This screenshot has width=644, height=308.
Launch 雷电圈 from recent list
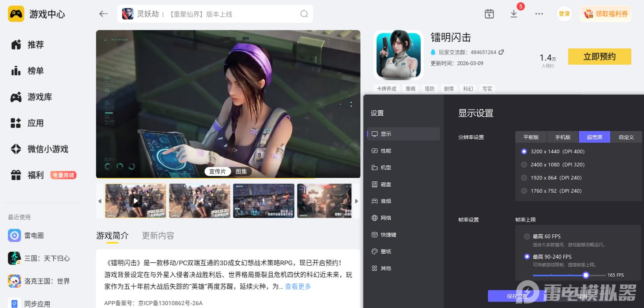[x=26, y=235]
